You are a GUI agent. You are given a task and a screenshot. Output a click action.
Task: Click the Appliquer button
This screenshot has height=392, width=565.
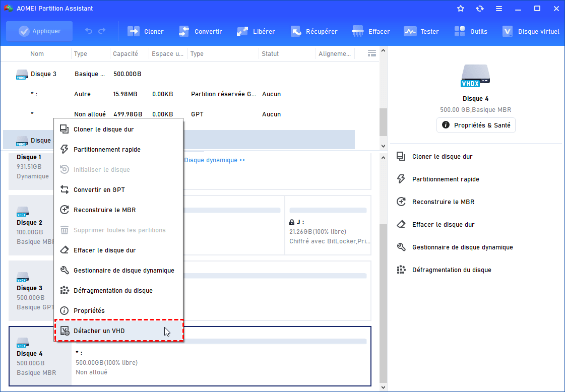coord(39,31)
